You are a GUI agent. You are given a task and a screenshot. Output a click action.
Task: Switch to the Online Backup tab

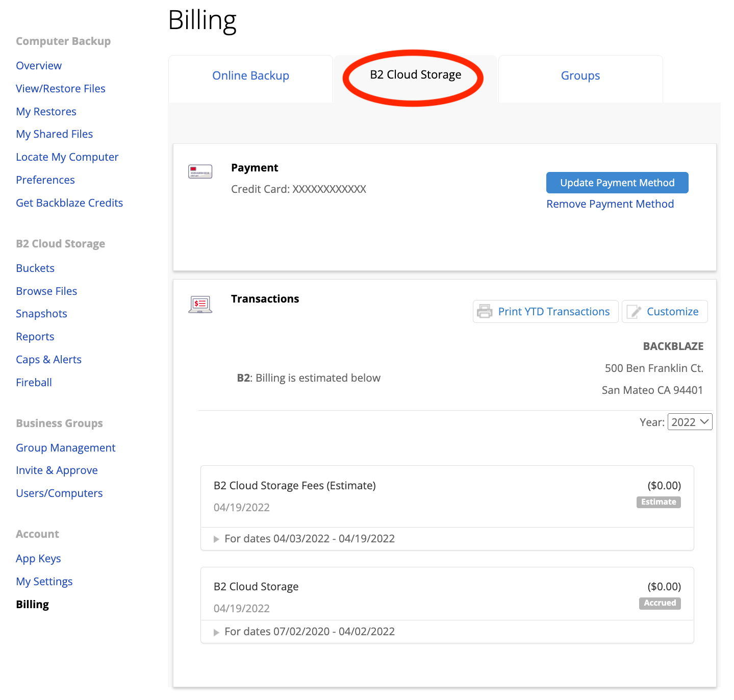(x=250, y=76)
